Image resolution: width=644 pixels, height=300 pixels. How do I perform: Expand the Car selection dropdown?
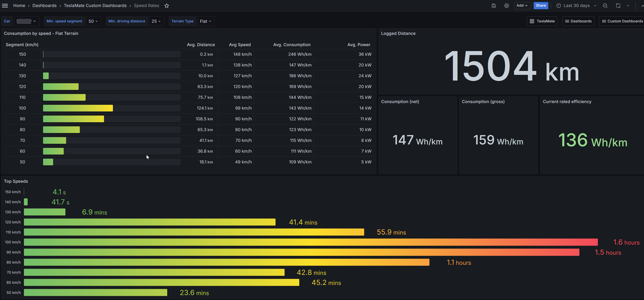[x=26, y=21]
